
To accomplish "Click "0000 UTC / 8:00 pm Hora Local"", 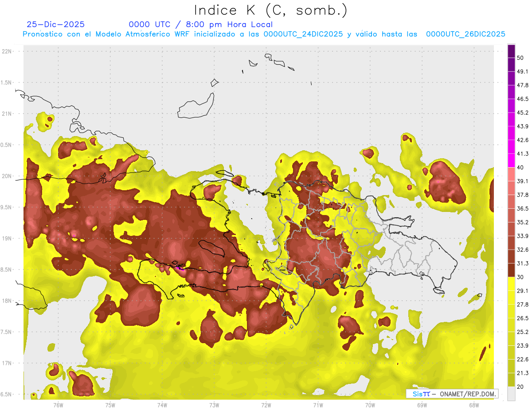I will tap(201, 24).
